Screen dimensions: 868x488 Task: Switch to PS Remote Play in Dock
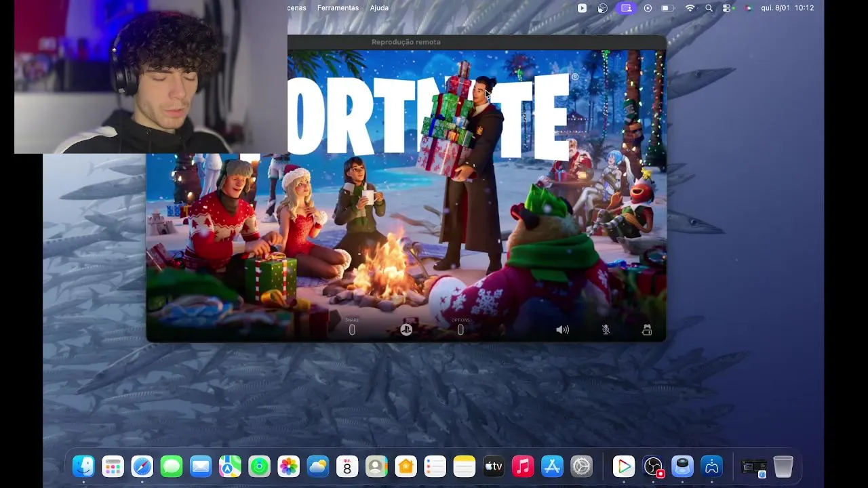pyautogui.click(x=711, y=466)
